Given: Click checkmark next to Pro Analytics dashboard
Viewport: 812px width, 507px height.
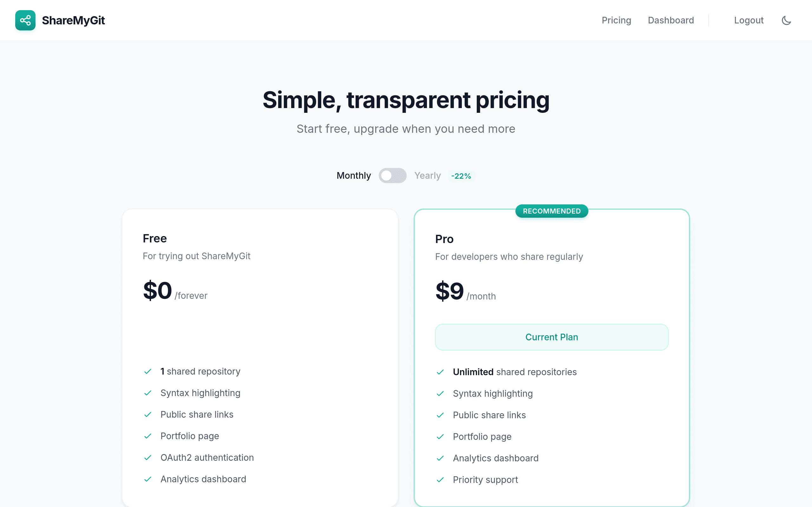Looking at the screenshot, I should click(x=440, y=459).
